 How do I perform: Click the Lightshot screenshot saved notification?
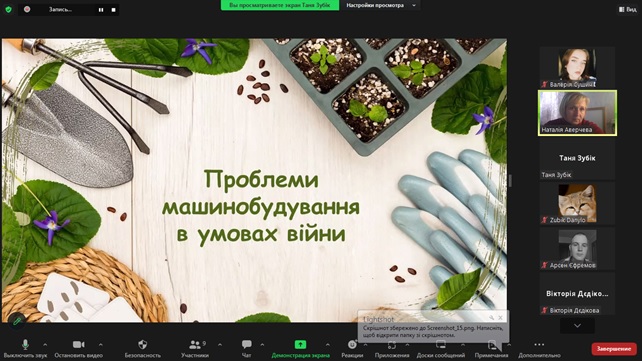[433, 327]
